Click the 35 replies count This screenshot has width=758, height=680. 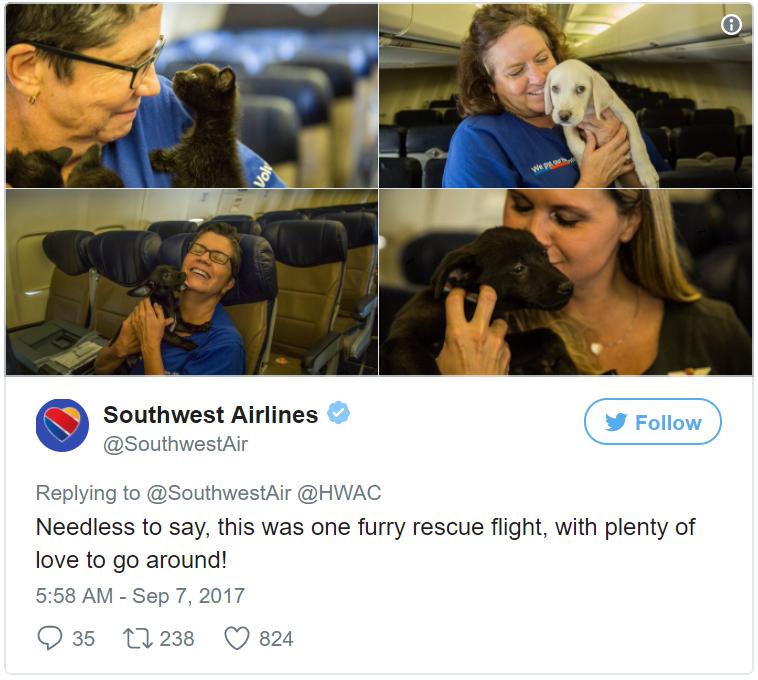(x=84, y=638)
